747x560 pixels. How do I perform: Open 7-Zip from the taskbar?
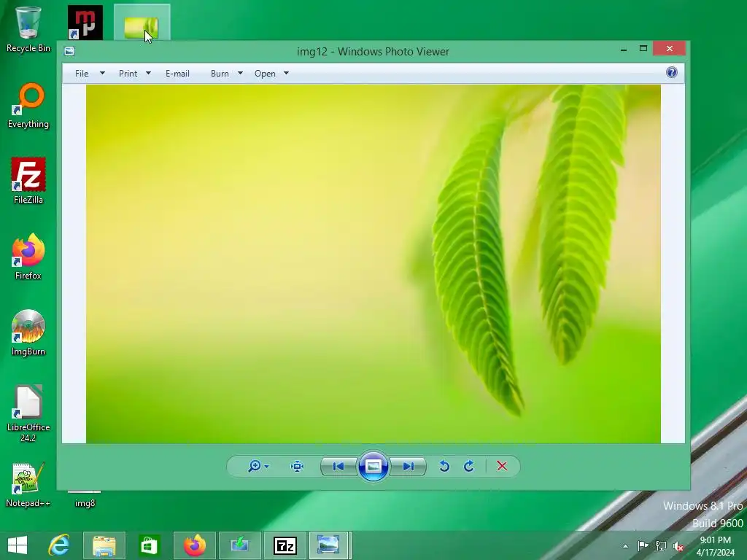click(x=285, y=545)
